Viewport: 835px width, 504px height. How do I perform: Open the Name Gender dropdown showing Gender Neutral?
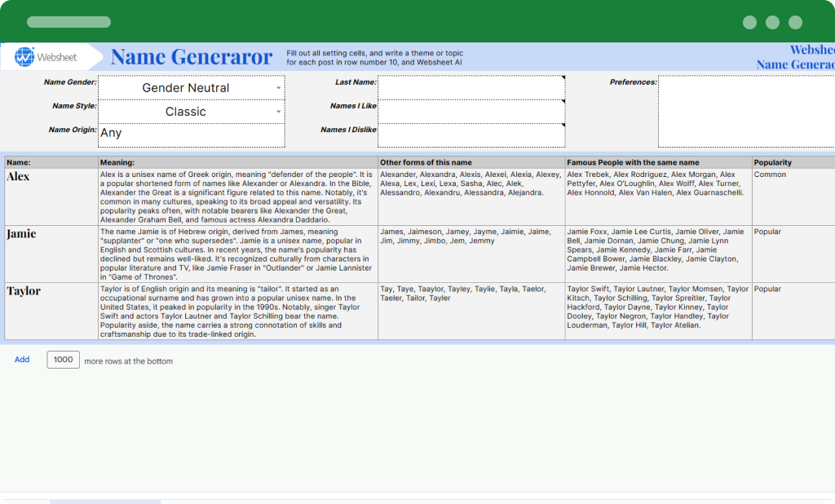click(x=192, y=88)
